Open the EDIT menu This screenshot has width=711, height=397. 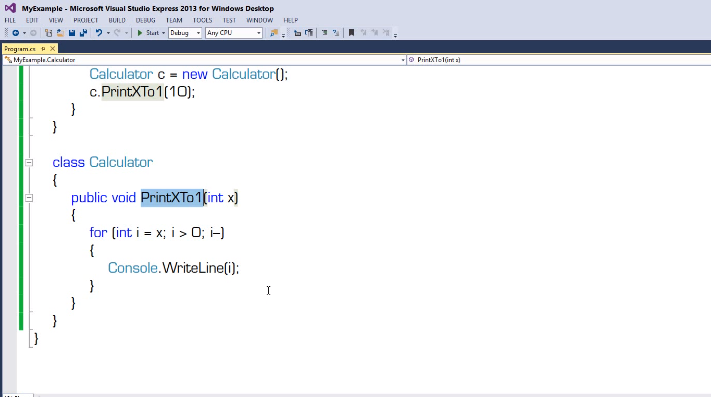[32, 20]
